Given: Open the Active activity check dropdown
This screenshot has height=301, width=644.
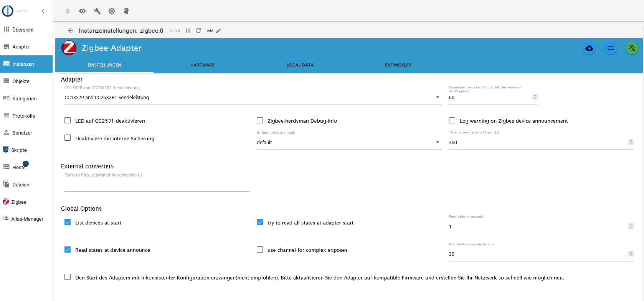Looking at the screenshot, I should coord(349,143).
